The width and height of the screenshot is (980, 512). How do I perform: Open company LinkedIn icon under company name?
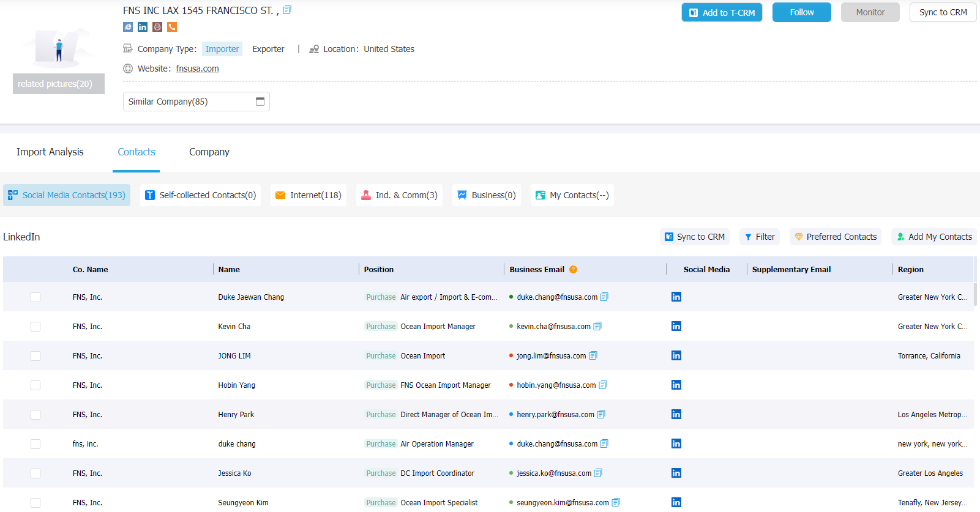coord(143,27)
